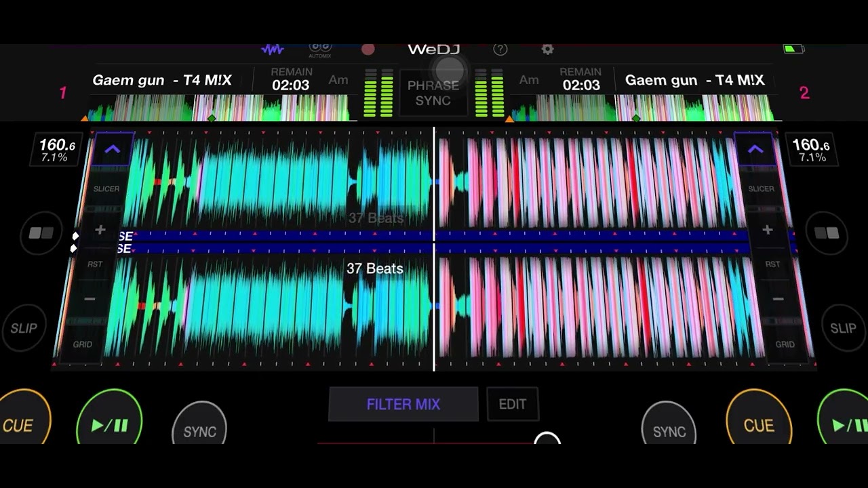Tap deck 1 REMAIN time display
Viewport: 868px width, 488px height.
291,79
